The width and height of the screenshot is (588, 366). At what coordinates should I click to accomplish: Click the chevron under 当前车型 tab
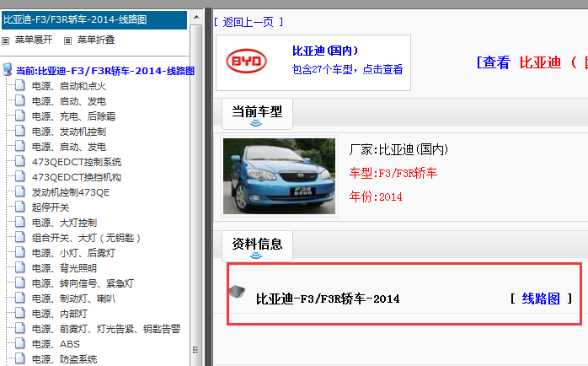(256, 123)
